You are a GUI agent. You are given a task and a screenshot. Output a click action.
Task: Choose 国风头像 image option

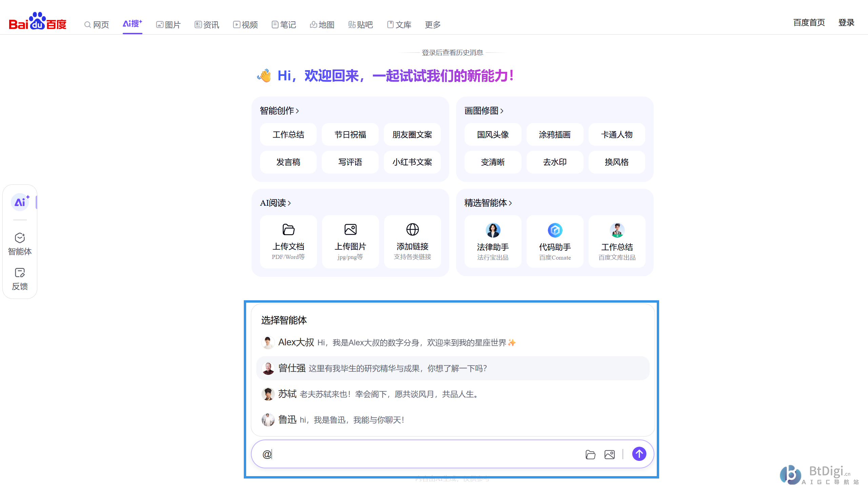[x=493, y=135]
